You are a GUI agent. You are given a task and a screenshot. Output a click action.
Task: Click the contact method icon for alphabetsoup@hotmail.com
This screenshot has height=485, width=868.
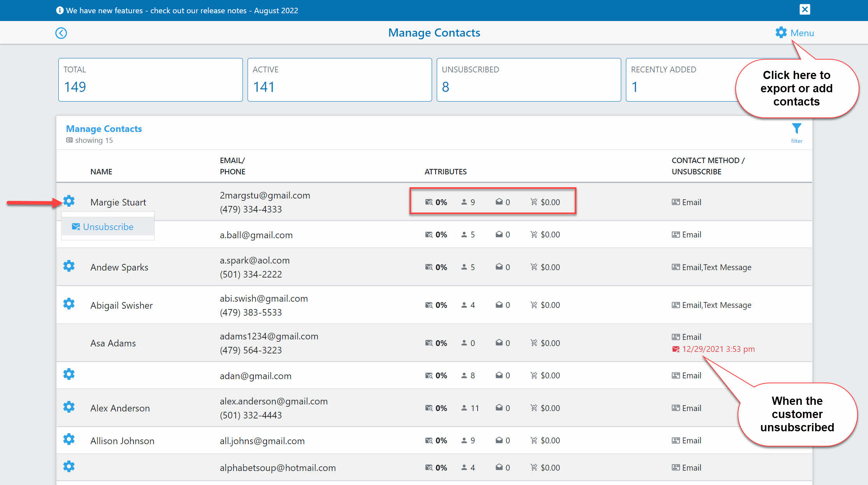pyautogui.click(x=676, y=467)
